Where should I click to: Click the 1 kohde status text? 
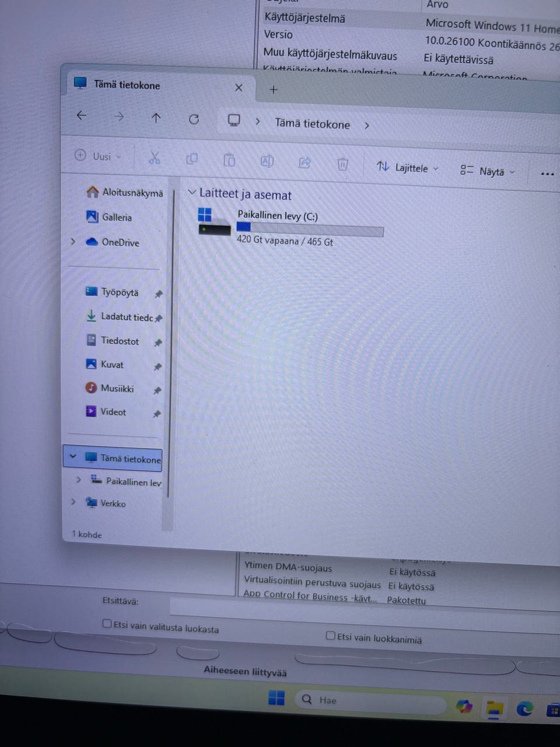tap(87, 534)
